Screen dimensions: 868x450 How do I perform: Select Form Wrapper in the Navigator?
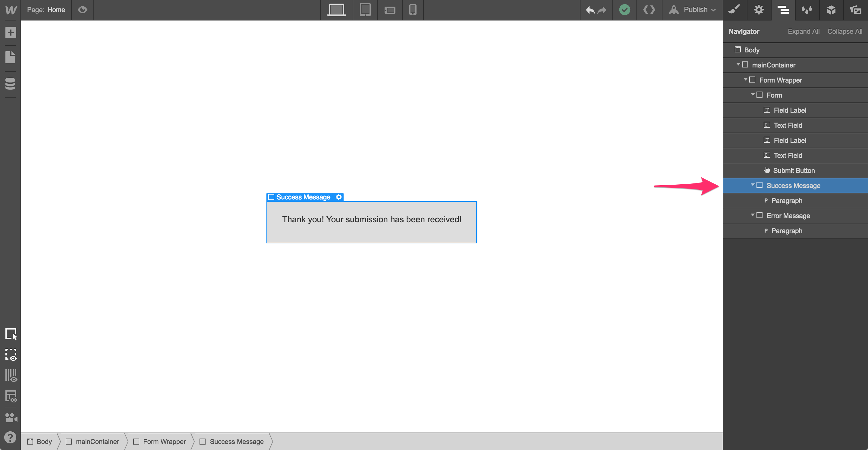point(795,80)
